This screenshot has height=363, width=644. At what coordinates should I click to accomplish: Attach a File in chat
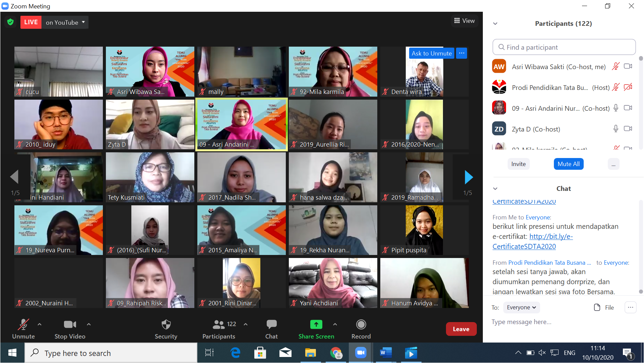[604, 307]
